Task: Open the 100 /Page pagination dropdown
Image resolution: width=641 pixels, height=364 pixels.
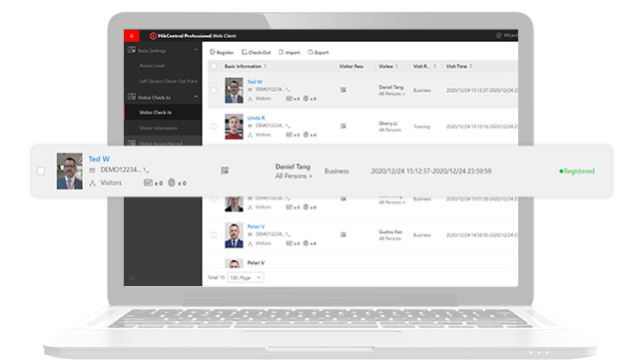Action: (246, 278)
